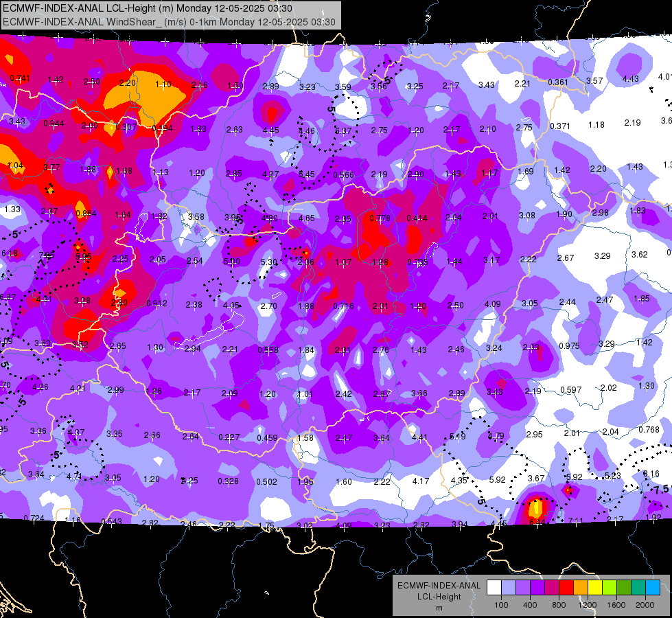Click the wind shear value 0.597
Viewport: 672px width, 618px height.
[571, 390]
